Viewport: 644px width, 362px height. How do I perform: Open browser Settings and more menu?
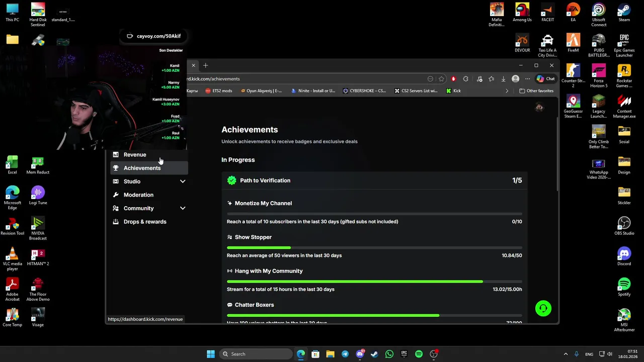pyautogui.click(x=527, y=79)
